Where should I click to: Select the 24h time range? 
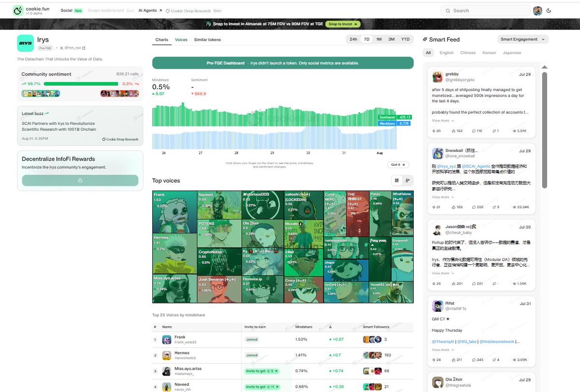pyautogui.click(x=353, y=39)
